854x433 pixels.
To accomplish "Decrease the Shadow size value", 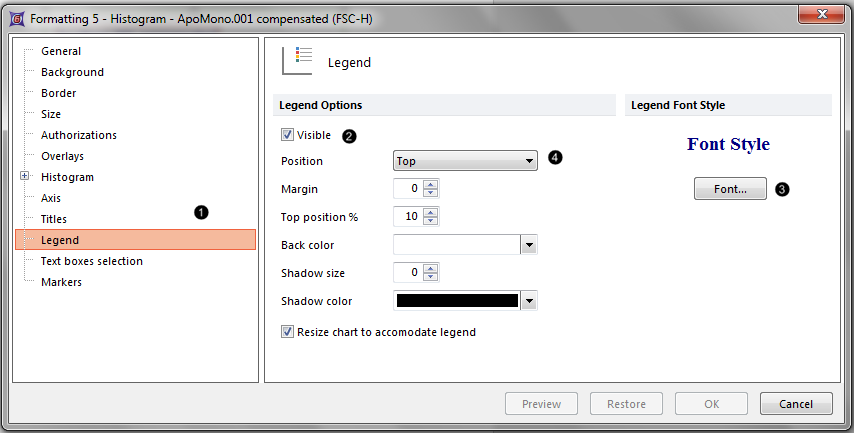I will click(x=431, y=277).
